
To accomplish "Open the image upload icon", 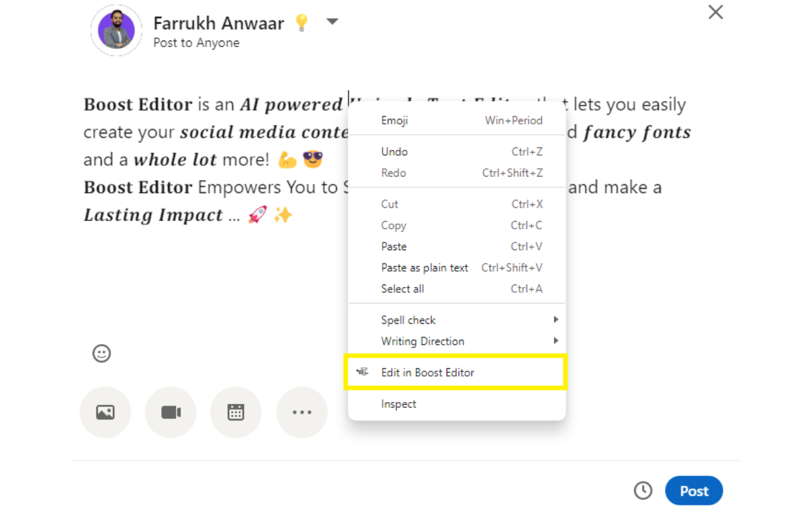I will (105, 412).
